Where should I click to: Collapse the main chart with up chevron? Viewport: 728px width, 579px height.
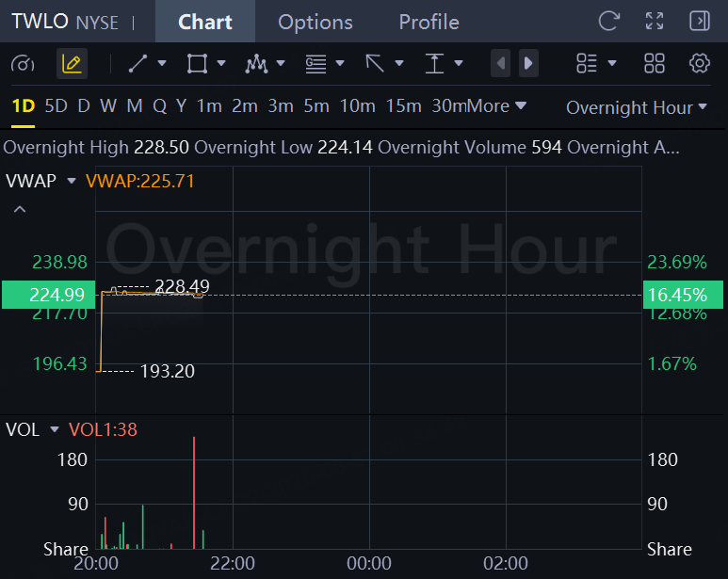(20, 209)
